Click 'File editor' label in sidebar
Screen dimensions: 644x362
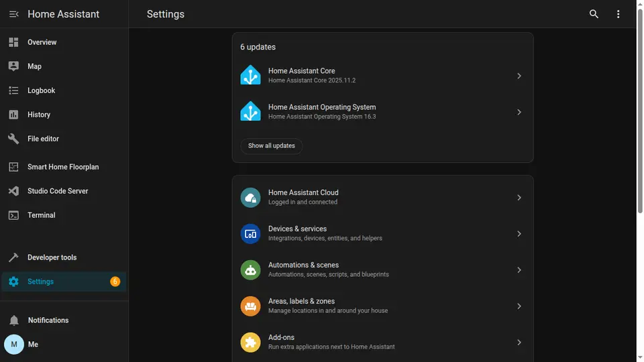click(x=43, y=139)
